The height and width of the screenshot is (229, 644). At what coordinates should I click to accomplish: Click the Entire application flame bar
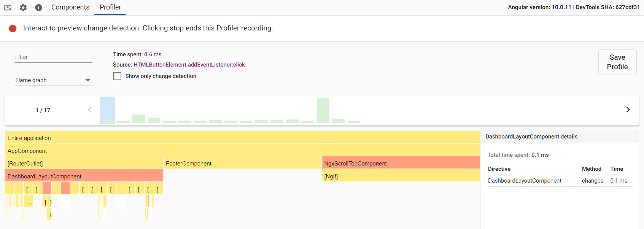pos(242,138)
